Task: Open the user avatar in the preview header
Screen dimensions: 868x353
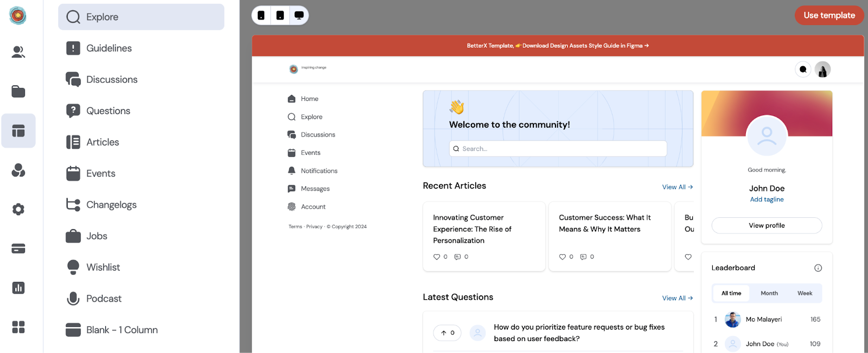Action: [x=822, y=70]
